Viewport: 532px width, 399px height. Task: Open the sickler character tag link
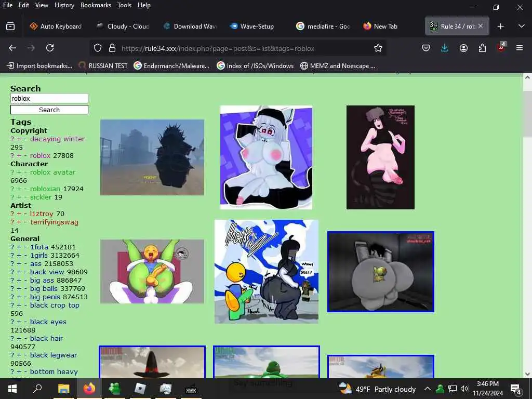click(x=41, y=197)
